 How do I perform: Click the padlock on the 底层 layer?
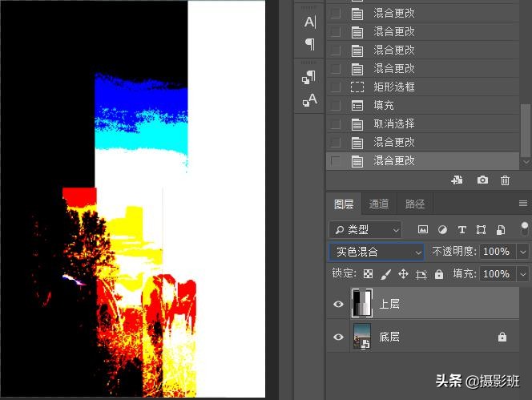502,337
